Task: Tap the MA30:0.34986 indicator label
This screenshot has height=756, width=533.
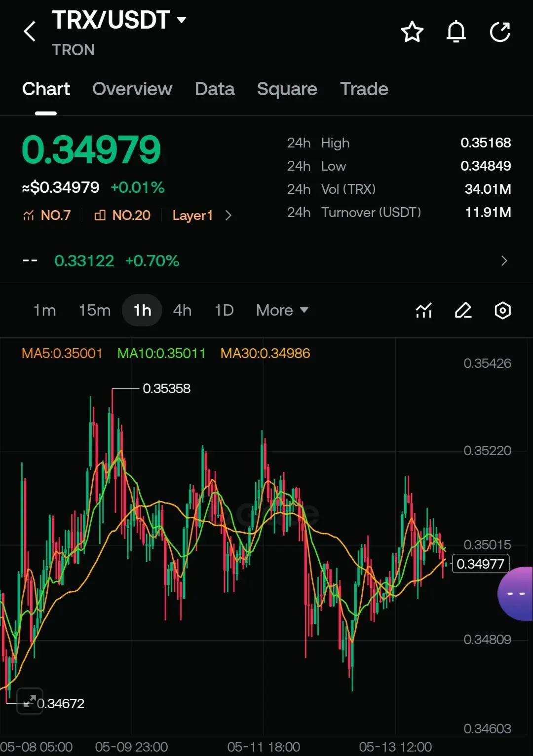Action: pos(265,353)
